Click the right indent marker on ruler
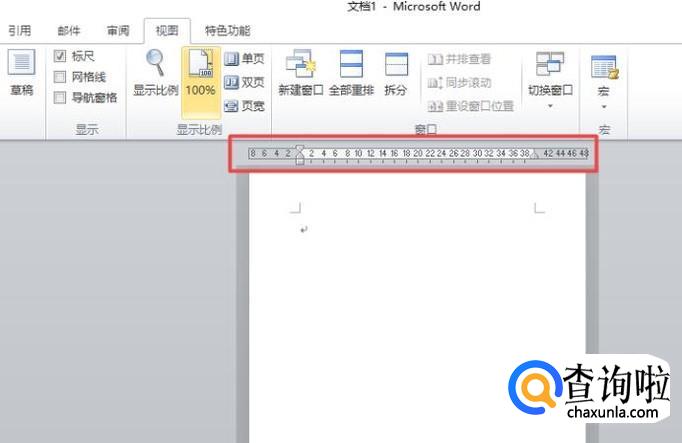 click(535, 154)
